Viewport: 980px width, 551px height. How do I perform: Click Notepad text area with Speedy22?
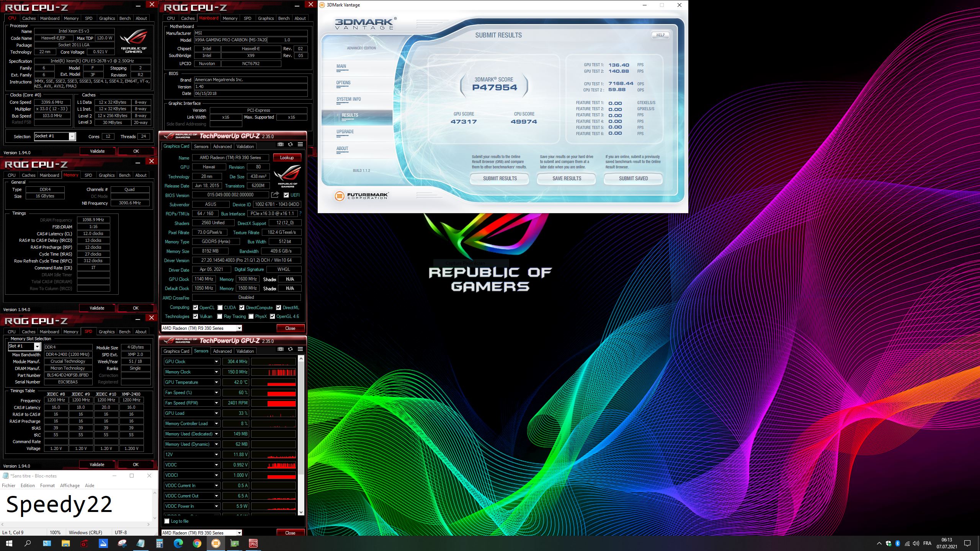tap(76, 505)
